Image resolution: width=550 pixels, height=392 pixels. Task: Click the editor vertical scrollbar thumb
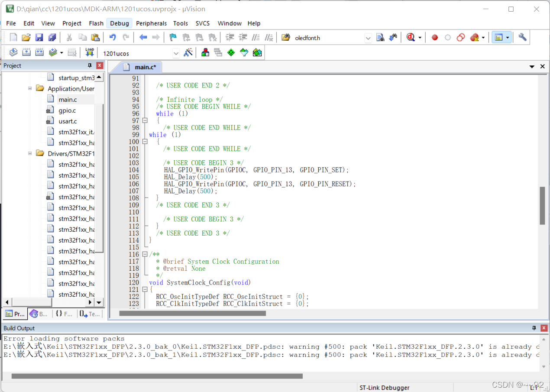pyautogui.click(x=542, y=206)
